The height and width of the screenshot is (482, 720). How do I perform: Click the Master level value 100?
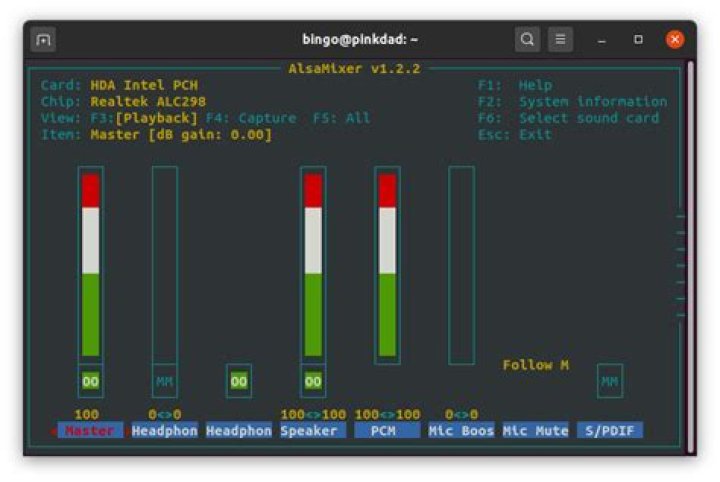(x=87, y=415)
